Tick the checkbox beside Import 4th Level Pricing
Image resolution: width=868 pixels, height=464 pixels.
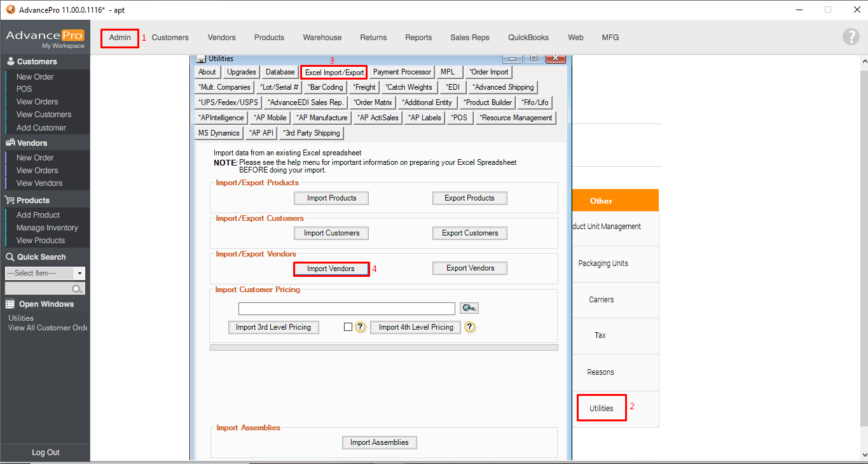point(348,327)
